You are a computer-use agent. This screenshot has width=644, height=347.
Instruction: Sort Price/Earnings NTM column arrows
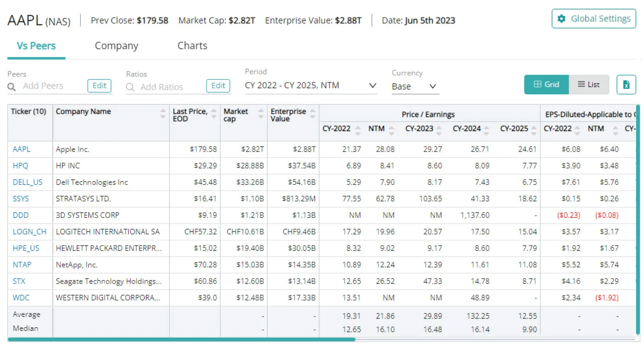coord(391,131)
